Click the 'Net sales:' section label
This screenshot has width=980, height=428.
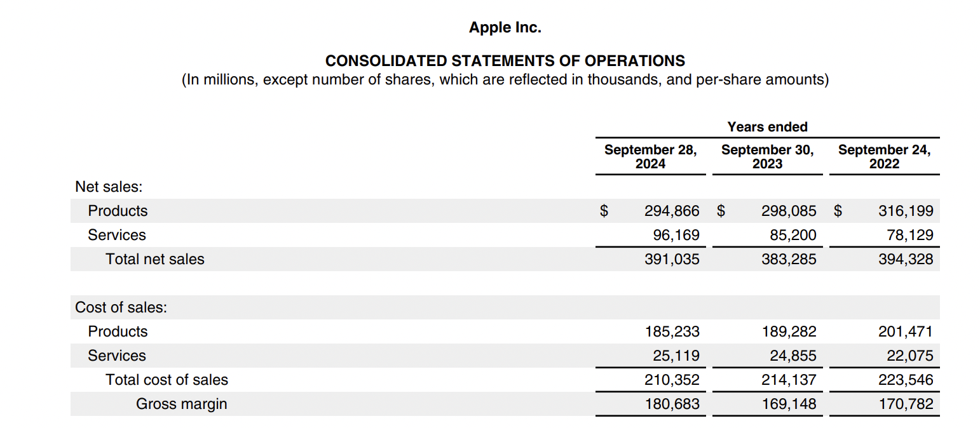click(x=109, y=187)
